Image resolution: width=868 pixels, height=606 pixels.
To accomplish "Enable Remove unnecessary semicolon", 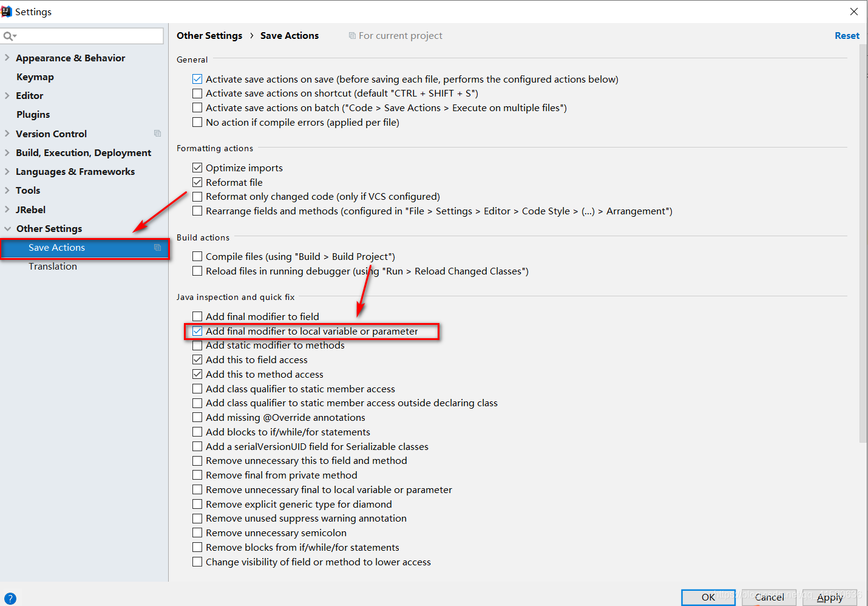I will 197,533.
